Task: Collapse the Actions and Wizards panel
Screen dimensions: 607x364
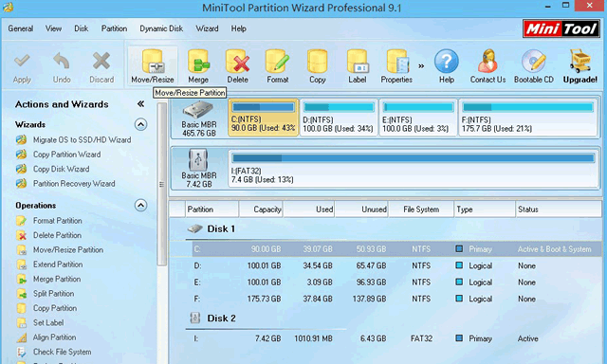Action: [x=140, y=103]
